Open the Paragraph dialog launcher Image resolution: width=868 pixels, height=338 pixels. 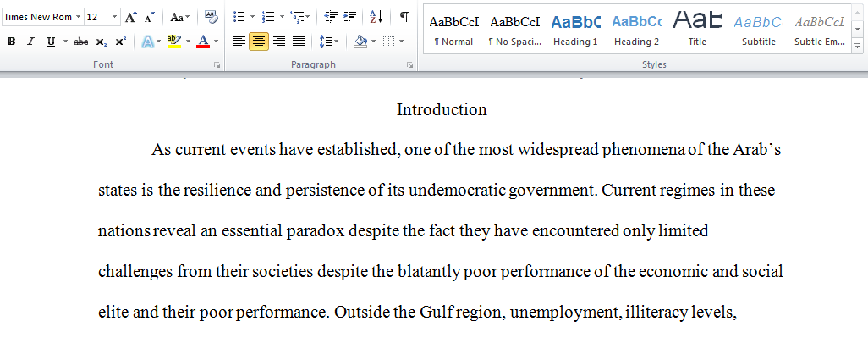(409, 65)
